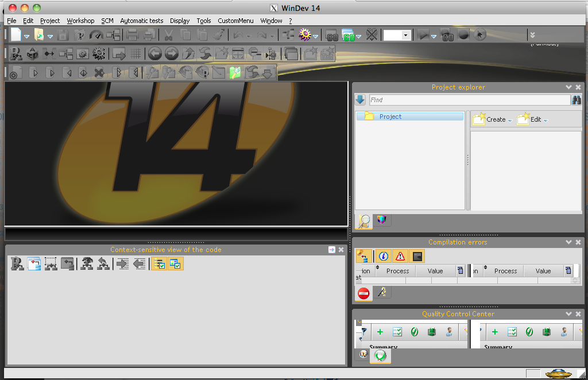588x380 pixels.
Task: Click the New document icon
Action: (16, 35)
